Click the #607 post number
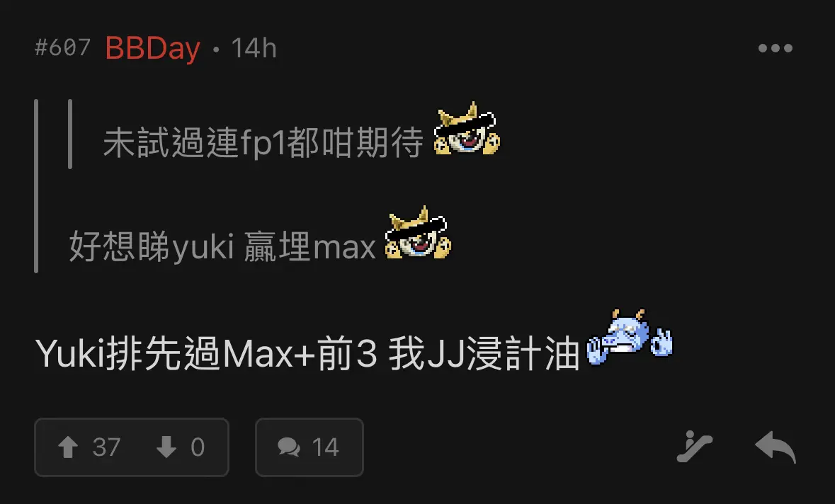 (62, 48)
